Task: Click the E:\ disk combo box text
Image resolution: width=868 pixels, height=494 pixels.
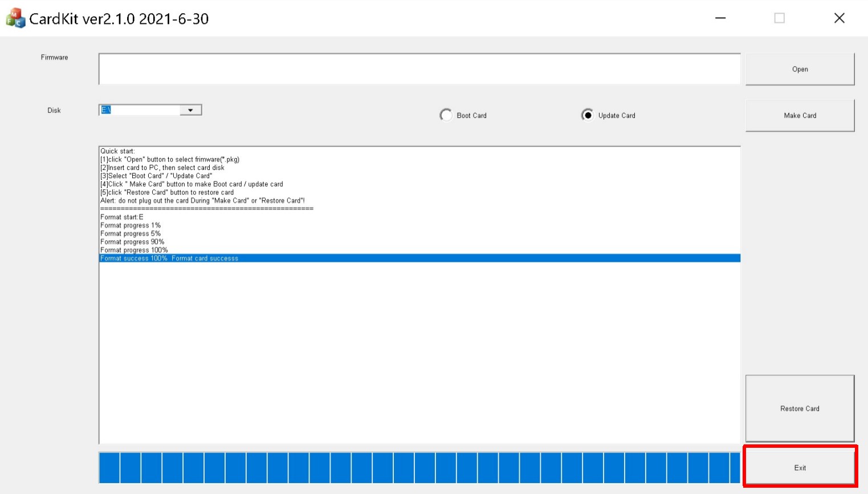Action: pyautogui.click(x=140, y=110)
